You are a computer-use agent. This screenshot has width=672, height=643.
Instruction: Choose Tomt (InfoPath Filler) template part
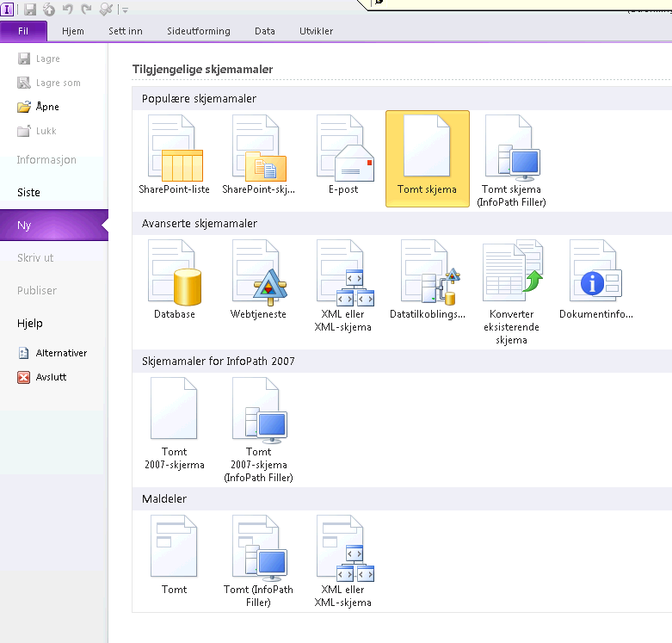[x=258, y=561]
